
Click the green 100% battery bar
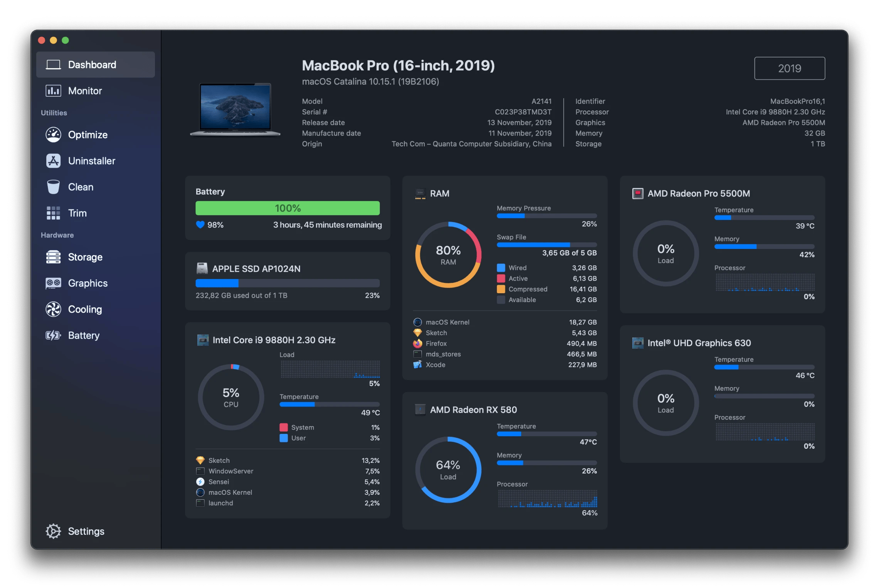point(288,208)
